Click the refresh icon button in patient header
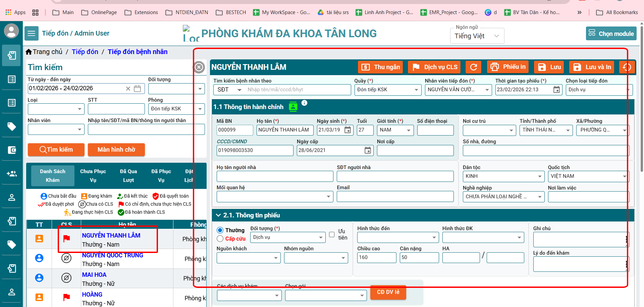The width and height of the screenshot is (644, 307). pos(474,67)
